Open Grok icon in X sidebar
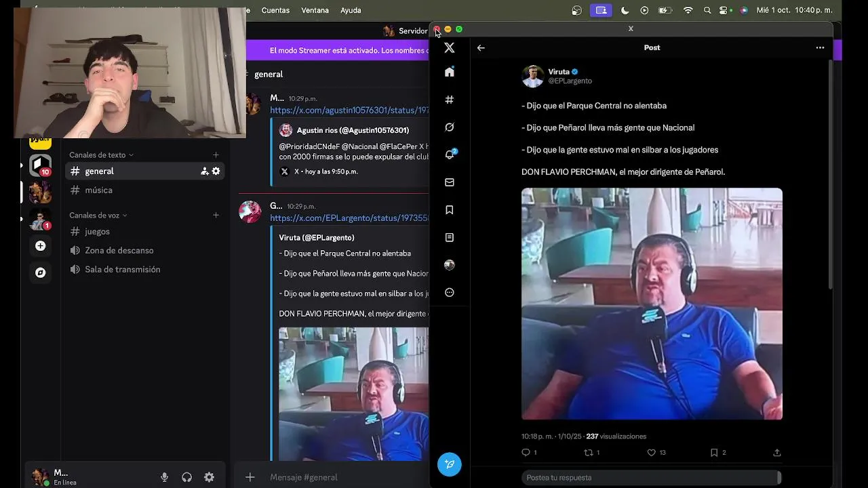868x488 pixels. click(x=449, y=127)
